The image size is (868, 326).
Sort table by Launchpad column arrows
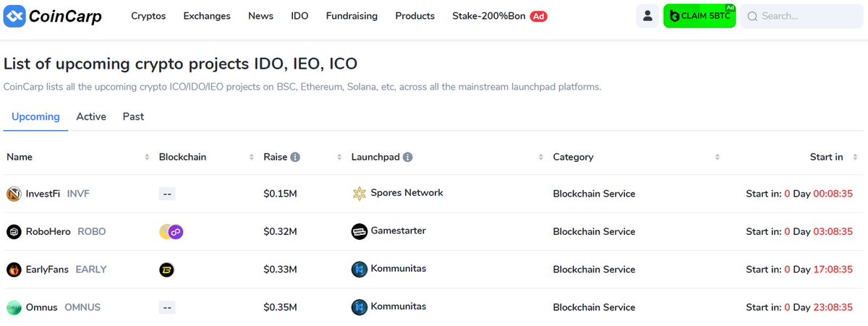(541, 157)
